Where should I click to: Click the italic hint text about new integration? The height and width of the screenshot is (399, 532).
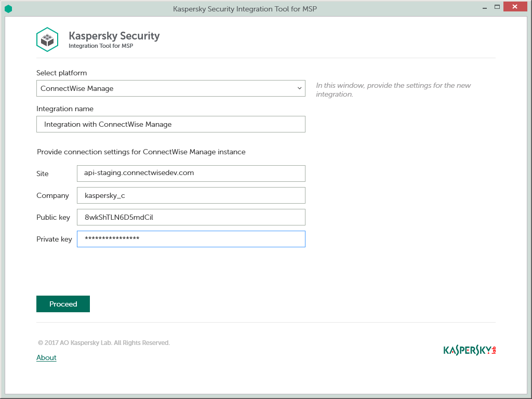click(x=393, y=90)
